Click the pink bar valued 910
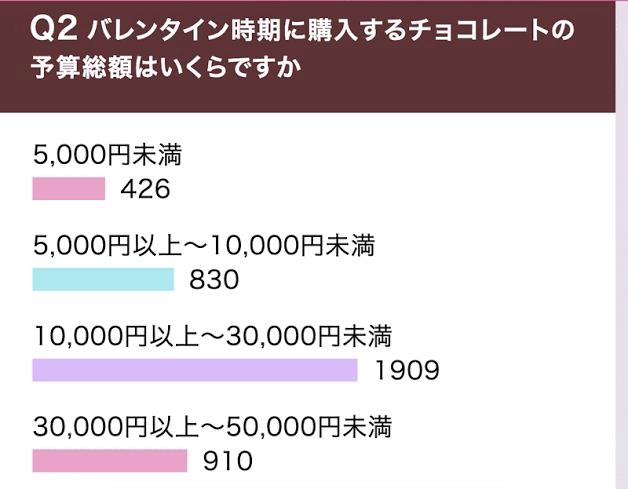This screenshot has width=628, height=489. [109, 461]
